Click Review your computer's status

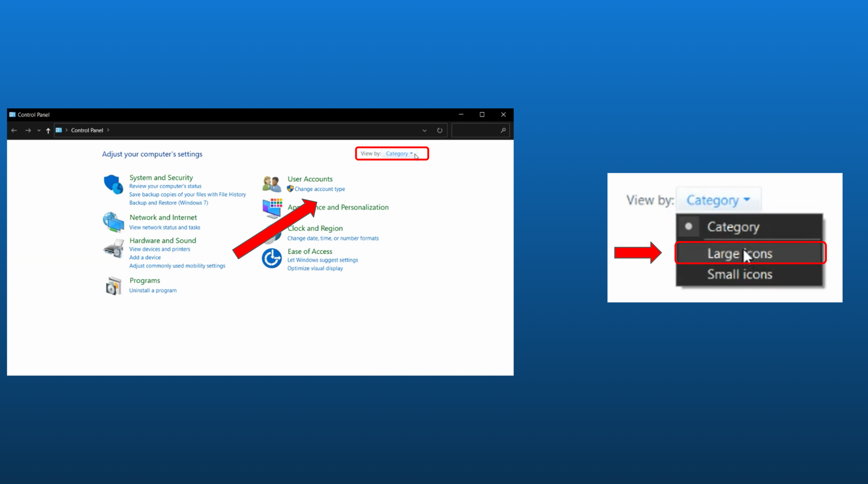click(165, 186)
